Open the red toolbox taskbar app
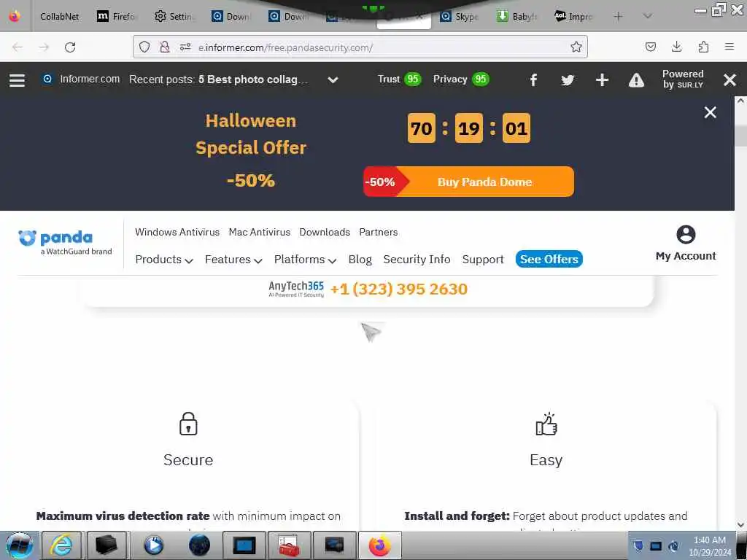Image resolution: width=747 pixels, height=560 pixels. coord(289,545)
